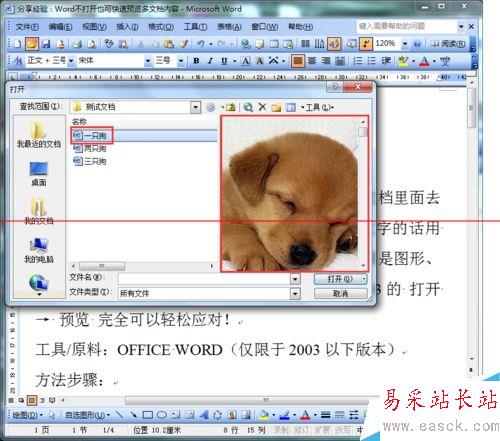Select the Oval drawing tool
500x441 pixels.
[x=162, y=415]
